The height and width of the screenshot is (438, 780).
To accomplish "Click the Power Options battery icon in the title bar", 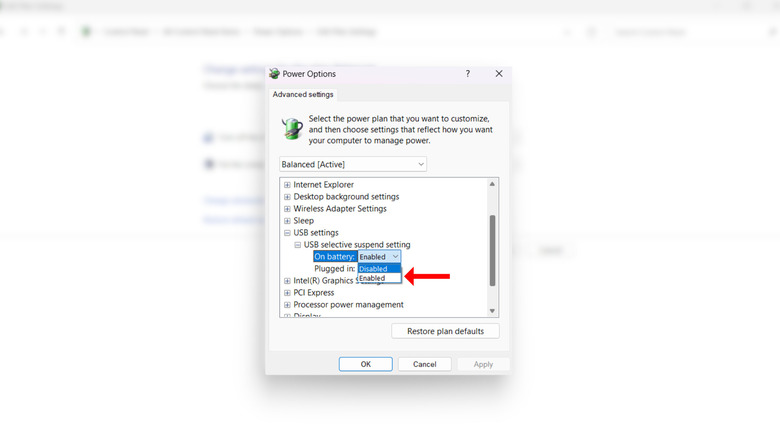I will click(274, 74).
